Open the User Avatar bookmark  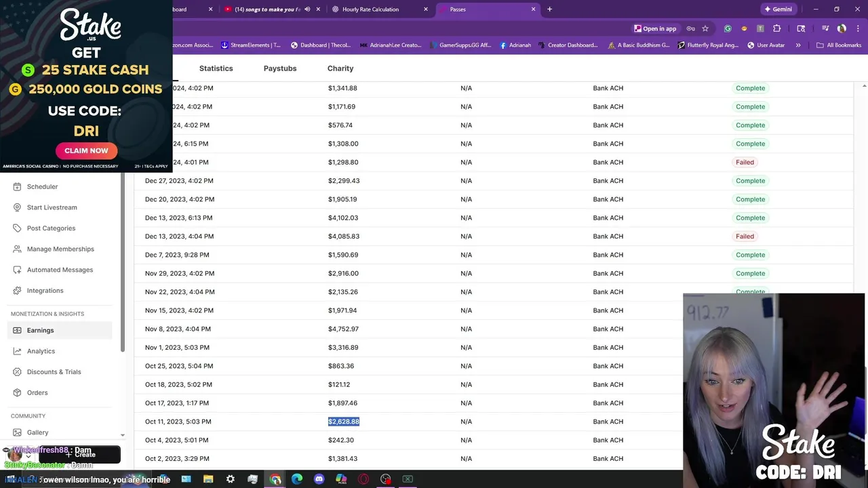(x=766, y=45)
